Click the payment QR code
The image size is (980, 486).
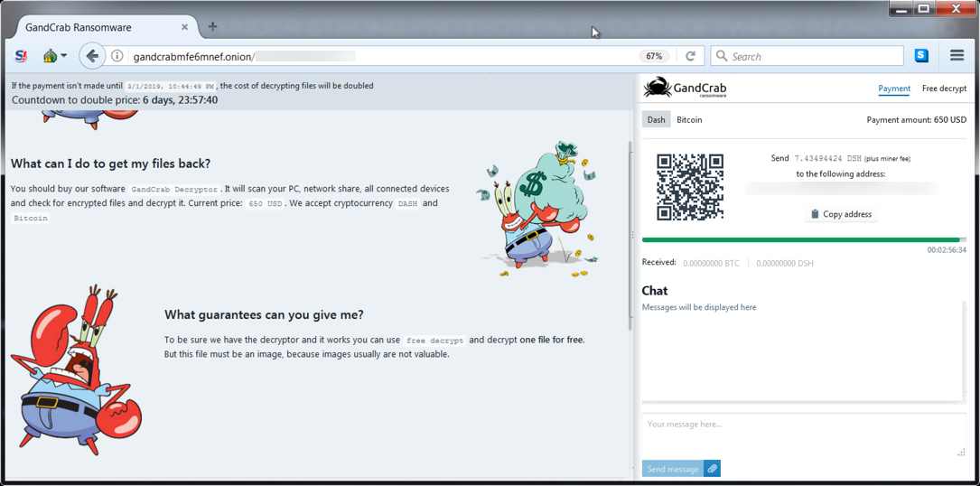tap(690, 186)
